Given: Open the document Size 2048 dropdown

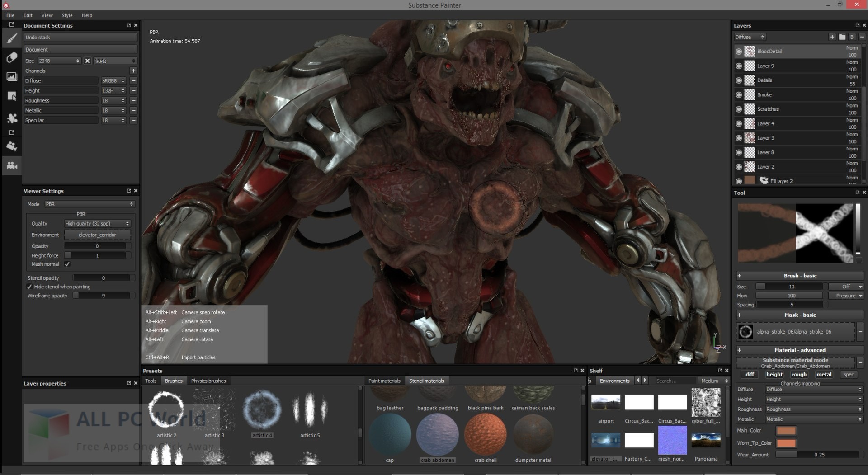Looking at the screenshot, I should pos(59,61).
